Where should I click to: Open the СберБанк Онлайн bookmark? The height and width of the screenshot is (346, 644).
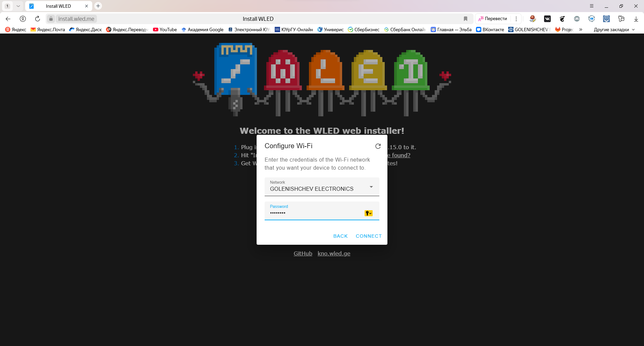pos(405,30)
